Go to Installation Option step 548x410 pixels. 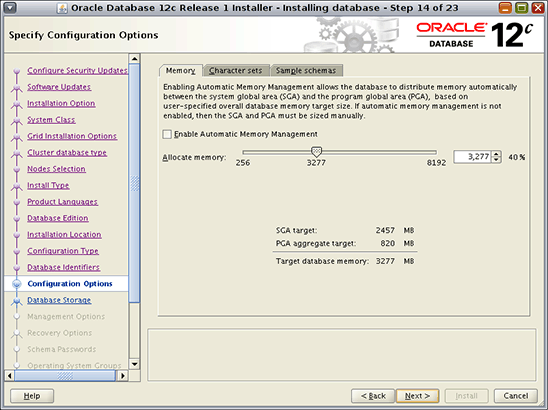[x=61, y=103]
